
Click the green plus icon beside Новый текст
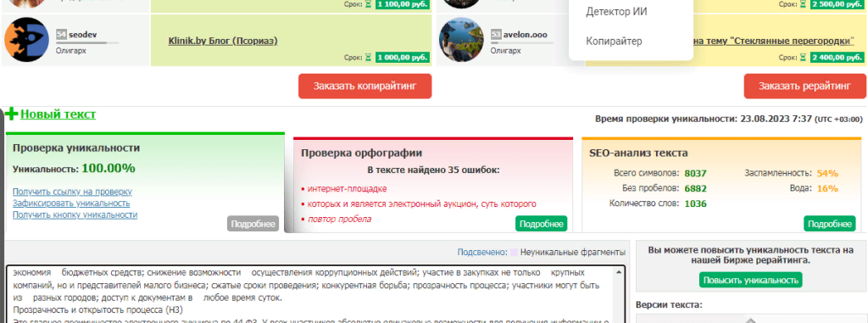(x=12, y=114)
